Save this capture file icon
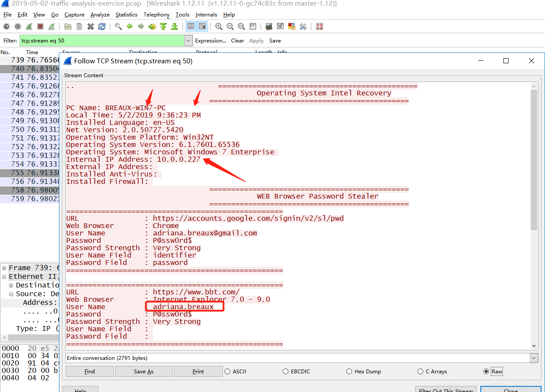This screenshot has height=392, width=545. pyautogui.click(x=79, y=26)
